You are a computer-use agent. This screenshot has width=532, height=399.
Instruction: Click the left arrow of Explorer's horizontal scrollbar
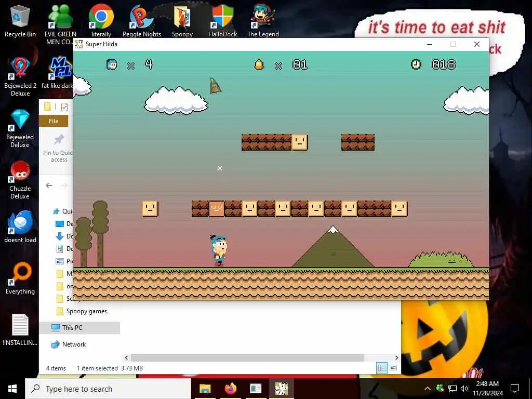point(126,357)
